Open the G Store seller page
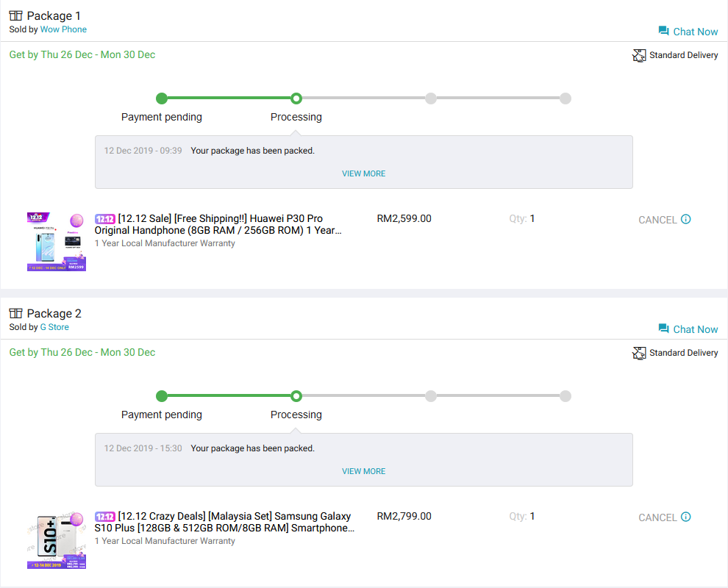Screen dimensions: 728x588 [54, 327]
